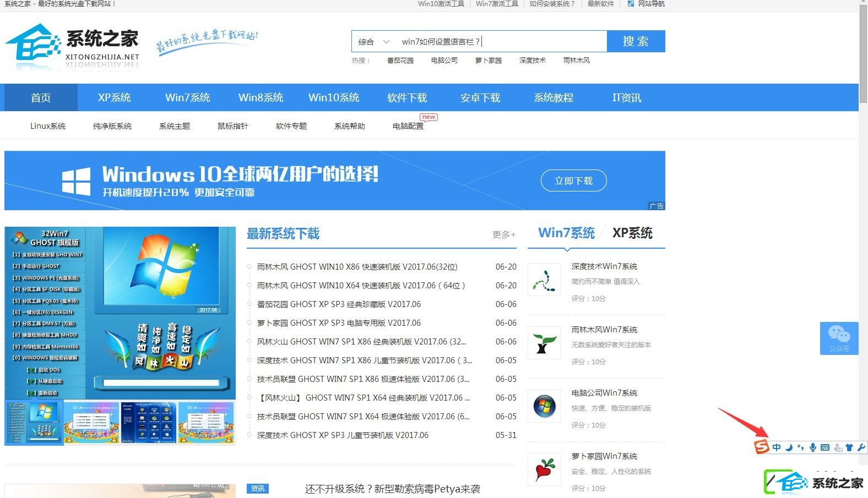The width and height of the screenshot is (868, 498).
Task: Open the XP系统 navigation tab
Action: (114, 97)
